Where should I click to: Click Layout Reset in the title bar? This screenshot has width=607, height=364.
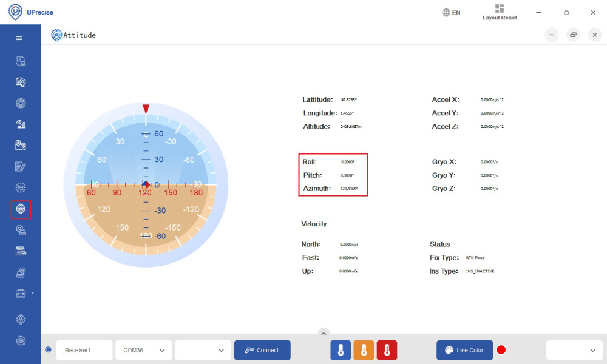tap(500, 12)
